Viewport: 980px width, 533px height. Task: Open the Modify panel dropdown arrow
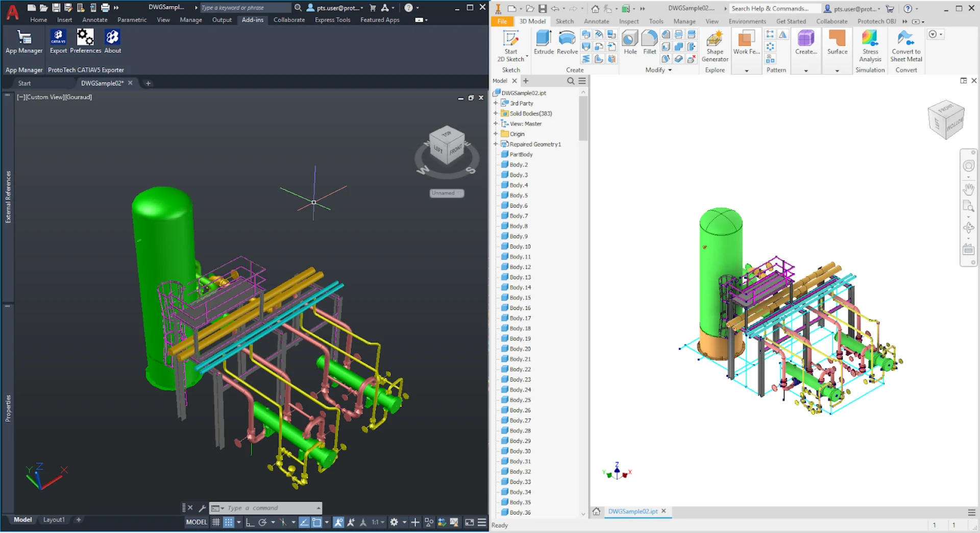669,70
